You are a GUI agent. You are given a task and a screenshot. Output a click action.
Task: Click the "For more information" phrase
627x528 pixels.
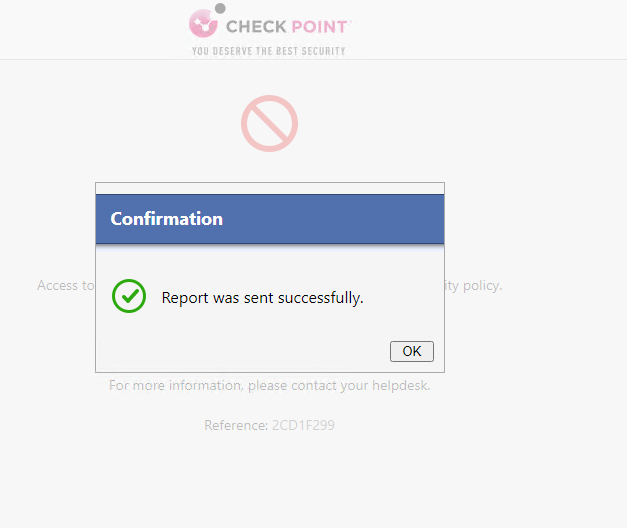coord(176,385)
